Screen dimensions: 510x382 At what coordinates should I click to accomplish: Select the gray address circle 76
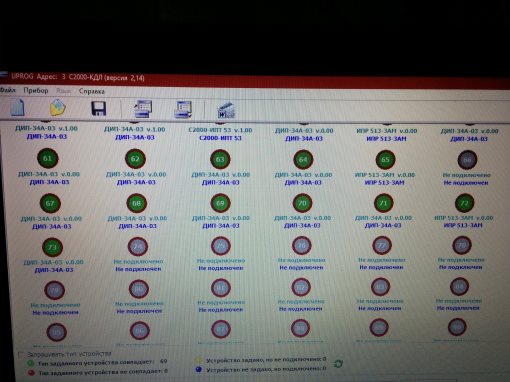[302, 245]
